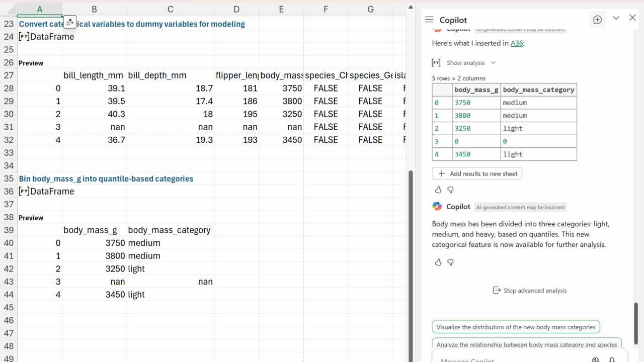Image resolution: width=644 pixels, height=362 pixels.
Task: Choose the Visualize distribution suggestion
Action: (x=516, y=327)
